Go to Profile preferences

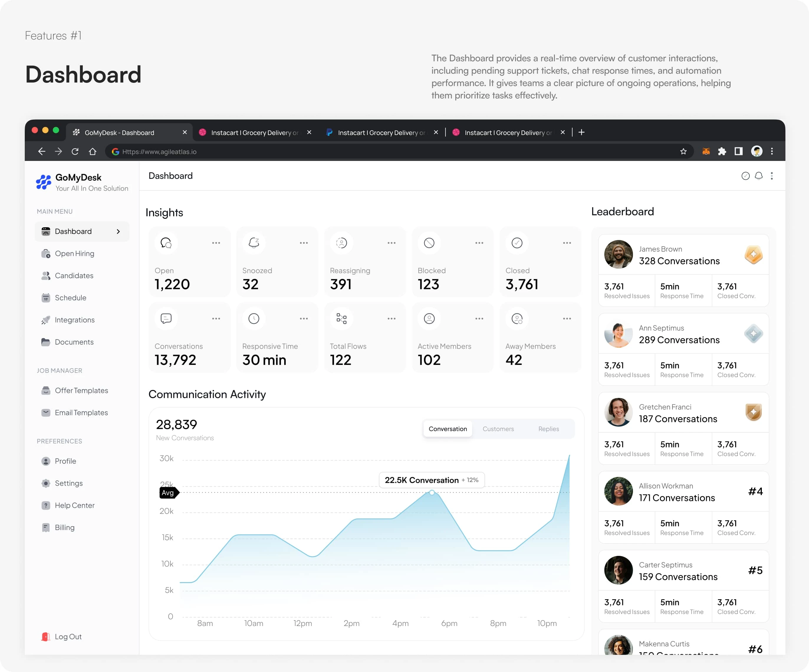click(82, 461)
